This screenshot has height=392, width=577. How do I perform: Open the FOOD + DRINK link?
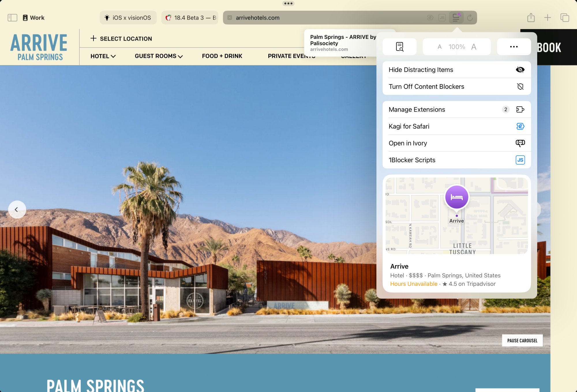pos(222,56)
